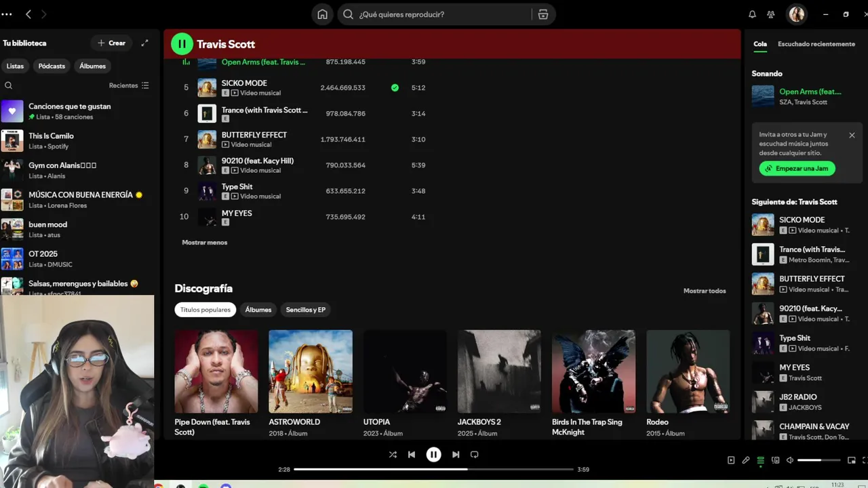Adjust the volume slider
This screenshot has height=488, width=868.
[819, 460]
